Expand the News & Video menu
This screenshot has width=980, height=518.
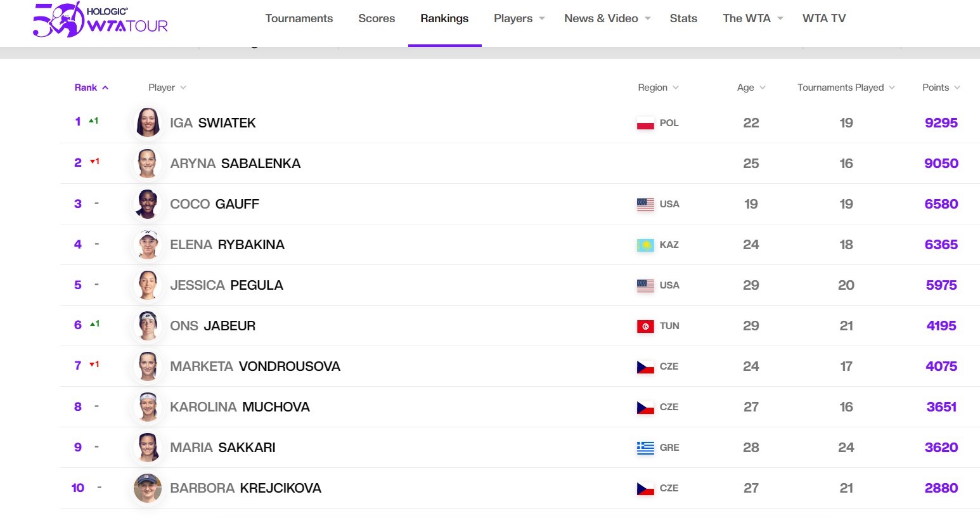(607, 18)
